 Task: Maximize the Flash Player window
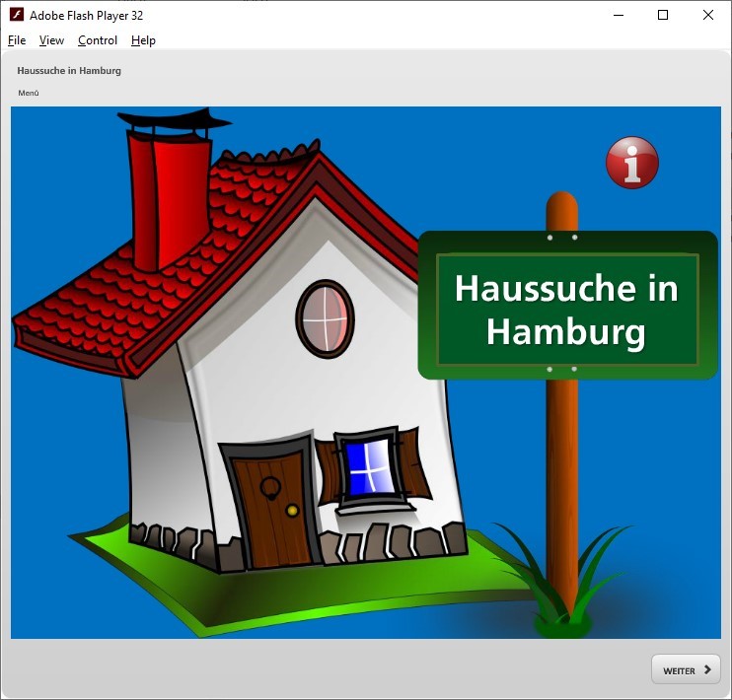pyautogui.click(x=663, y=15)
